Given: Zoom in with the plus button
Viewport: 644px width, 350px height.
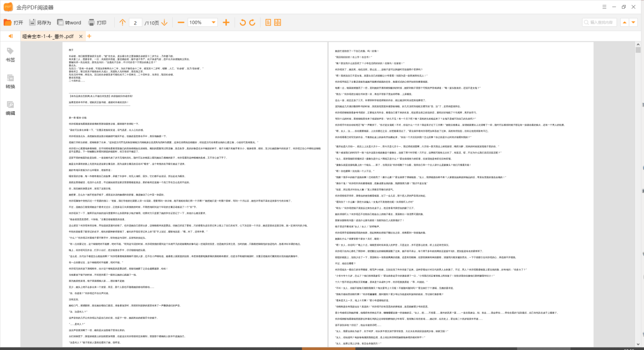Looking at the screenshot, I should pos(226,22).
